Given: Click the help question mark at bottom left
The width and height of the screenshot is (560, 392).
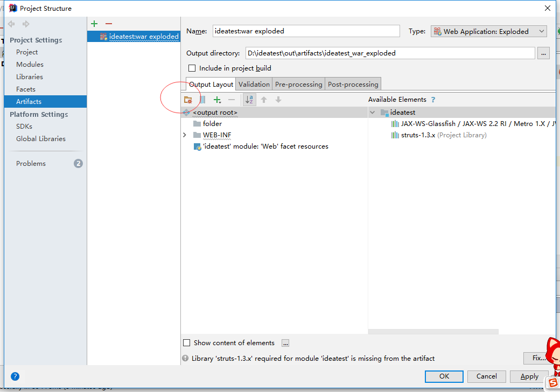Looking at the screenshot, I should coord(15,376).
